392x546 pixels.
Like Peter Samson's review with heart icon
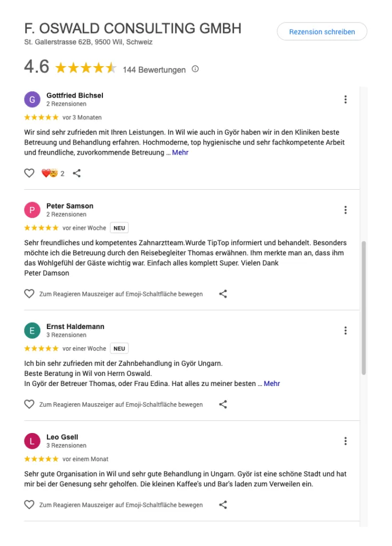pos(29,294)
